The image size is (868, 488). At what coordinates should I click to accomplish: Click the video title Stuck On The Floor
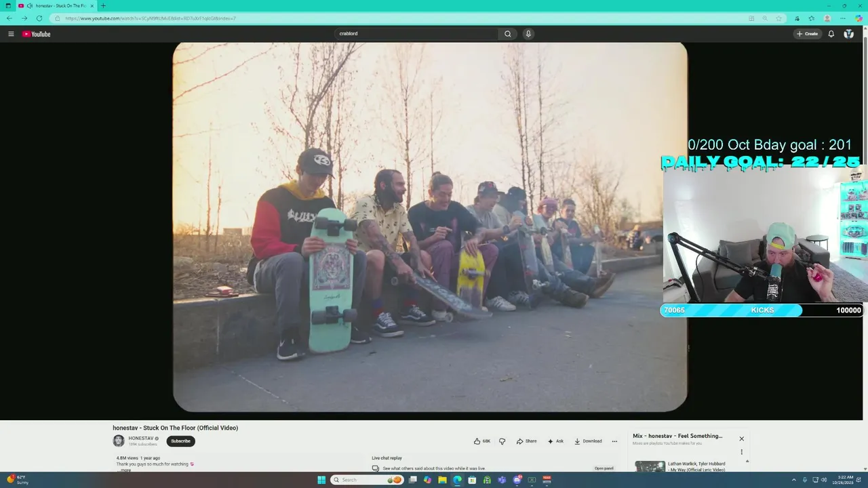click(x=175, y=428)
